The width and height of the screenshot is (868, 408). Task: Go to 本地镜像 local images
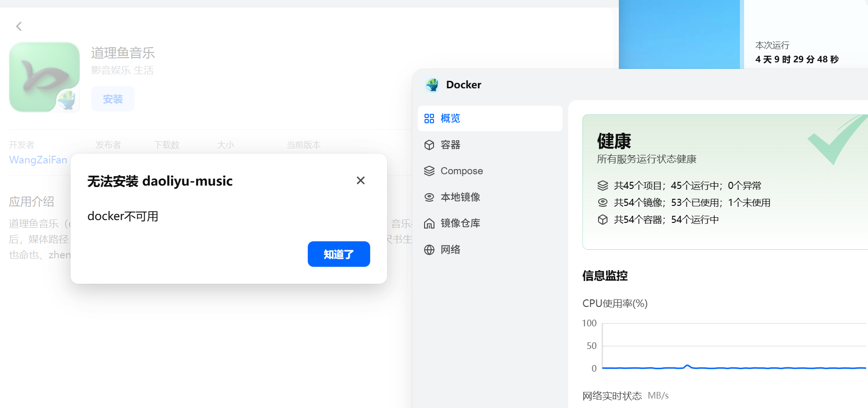[x=490, y=197]
